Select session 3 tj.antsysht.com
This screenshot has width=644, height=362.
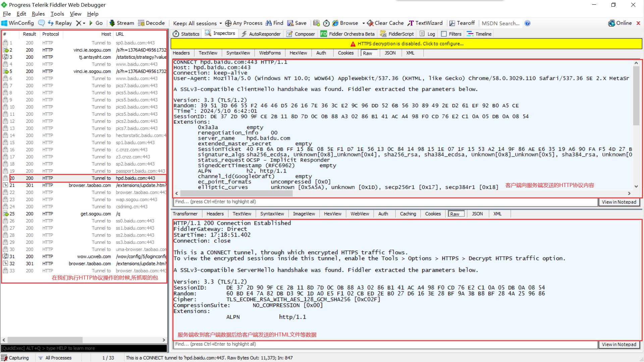coord(85,57)
